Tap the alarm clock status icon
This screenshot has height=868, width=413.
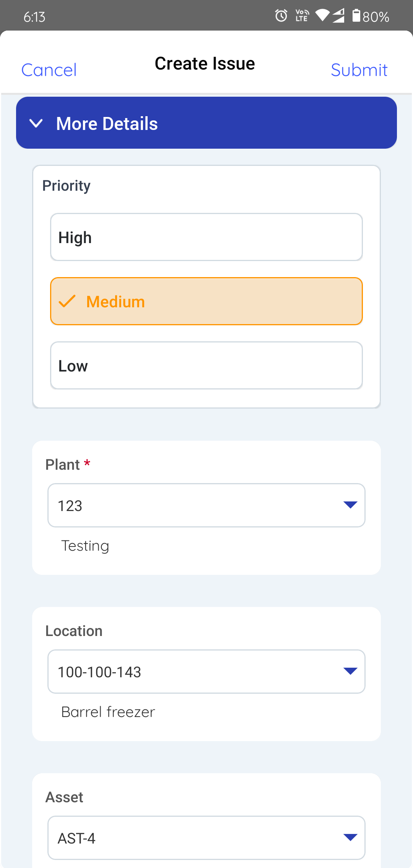281,16
